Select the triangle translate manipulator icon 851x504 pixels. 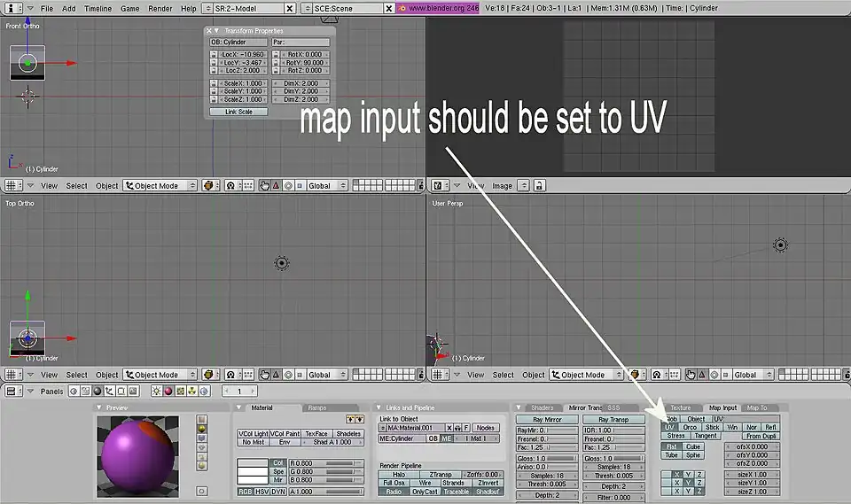coord(276,186)
